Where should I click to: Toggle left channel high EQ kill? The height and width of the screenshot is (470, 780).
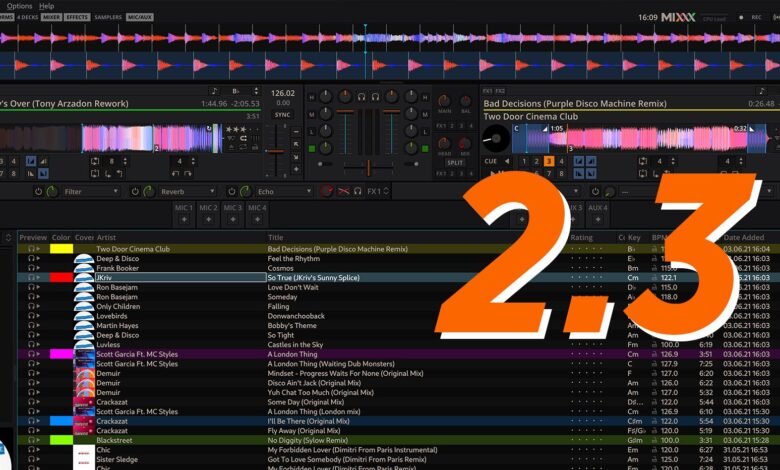[x=312, y=97]
